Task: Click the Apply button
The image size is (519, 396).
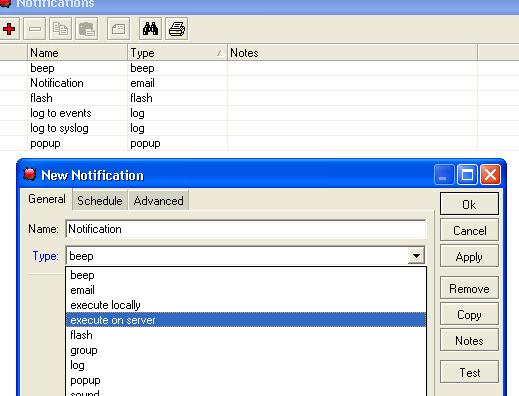Action: pyautogui.click(x=469, y=256)
